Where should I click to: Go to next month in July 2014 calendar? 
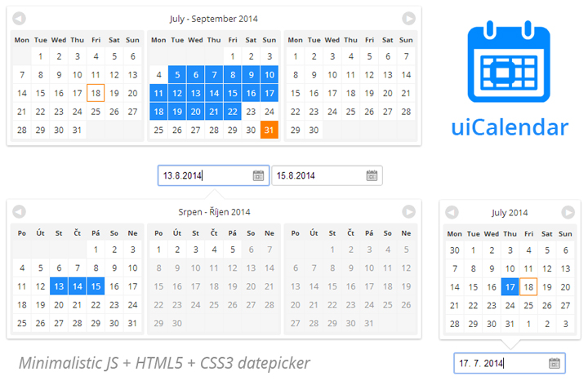coord(568,212)
